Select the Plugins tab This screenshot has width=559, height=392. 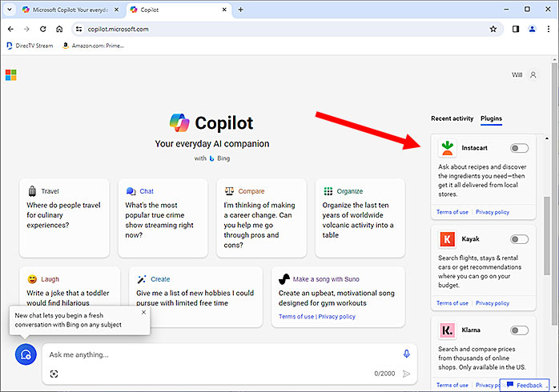491,118
